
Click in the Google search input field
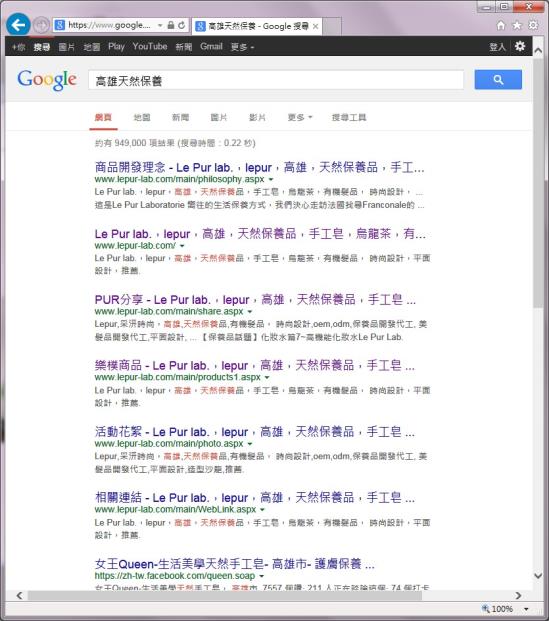pos(276,80)
